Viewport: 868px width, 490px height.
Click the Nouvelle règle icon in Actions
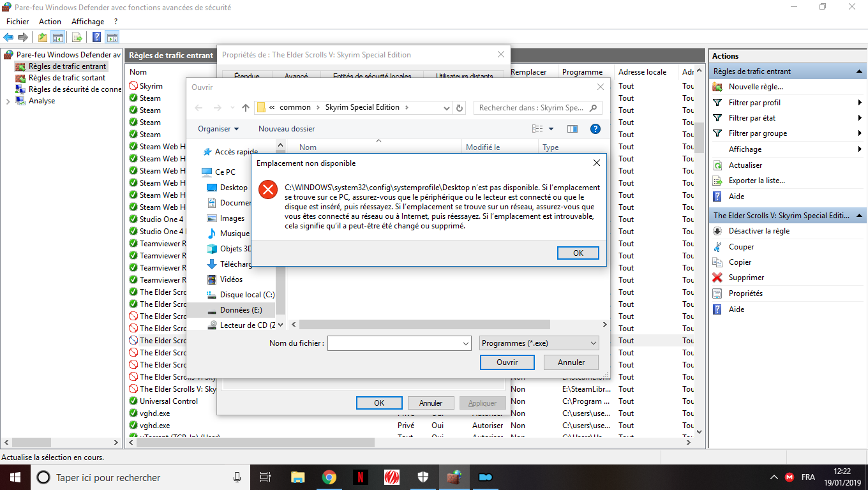(717, 87)
